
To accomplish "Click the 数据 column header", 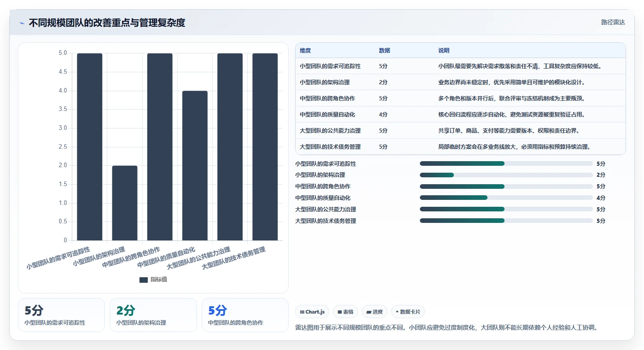I will pyautogui.click(x=384, y=51).
